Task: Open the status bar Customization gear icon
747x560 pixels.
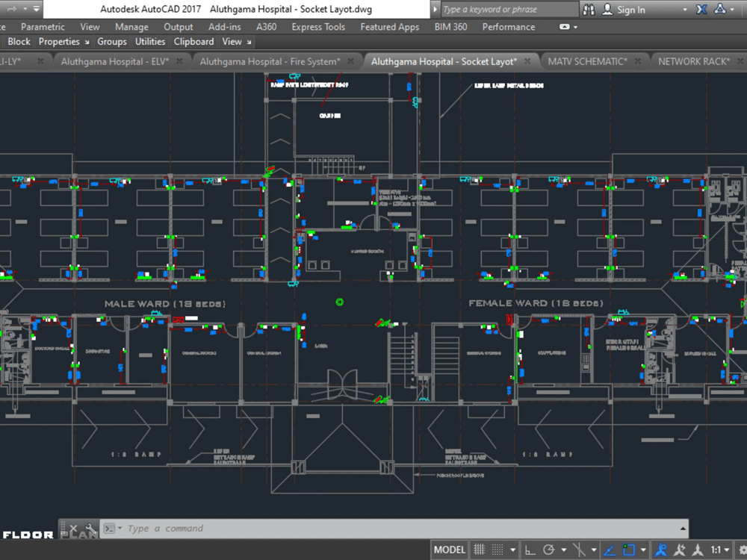Action: coord(742,550)
